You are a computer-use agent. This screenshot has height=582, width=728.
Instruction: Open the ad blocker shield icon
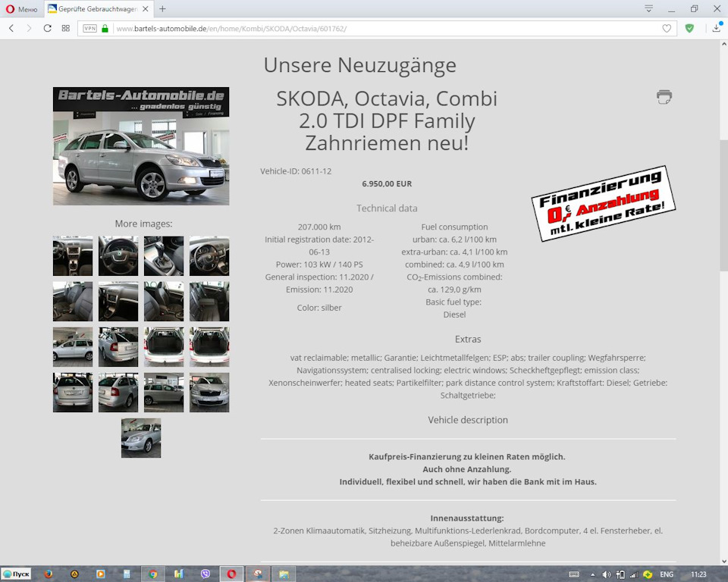pyautogui.click(x=689, y=28)
